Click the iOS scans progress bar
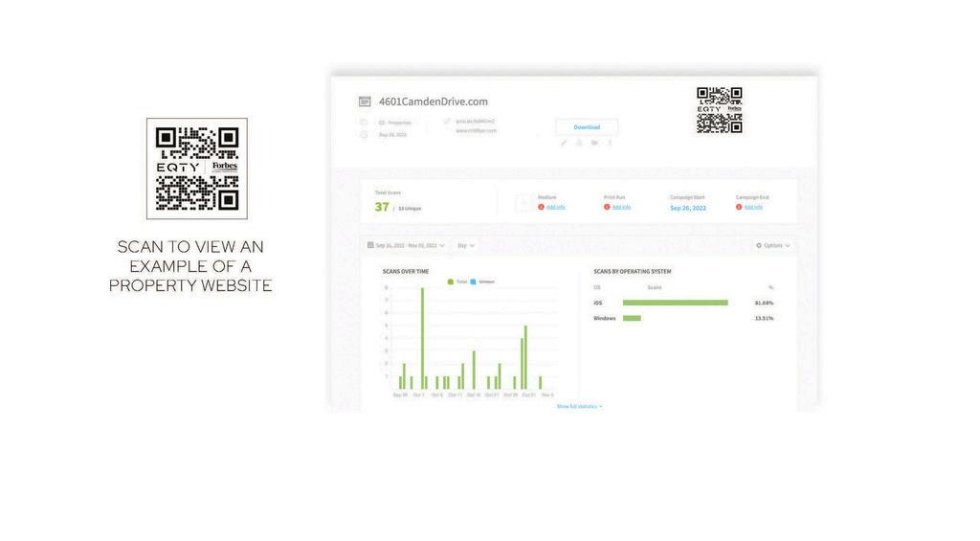The image size is (980, 541). click(675, 303)
